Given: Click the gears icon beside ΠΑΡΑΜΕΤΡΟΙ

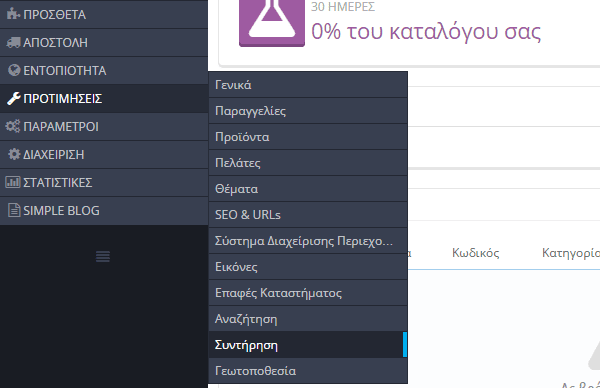Looking at the screenshot, I should 13,126.
